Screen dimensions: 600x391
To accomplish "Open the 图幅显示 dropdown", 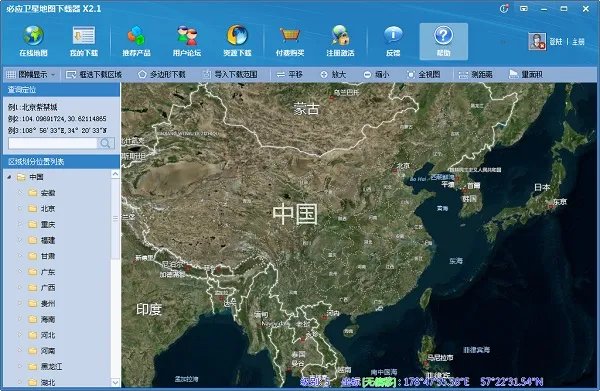I will [31, 75].
